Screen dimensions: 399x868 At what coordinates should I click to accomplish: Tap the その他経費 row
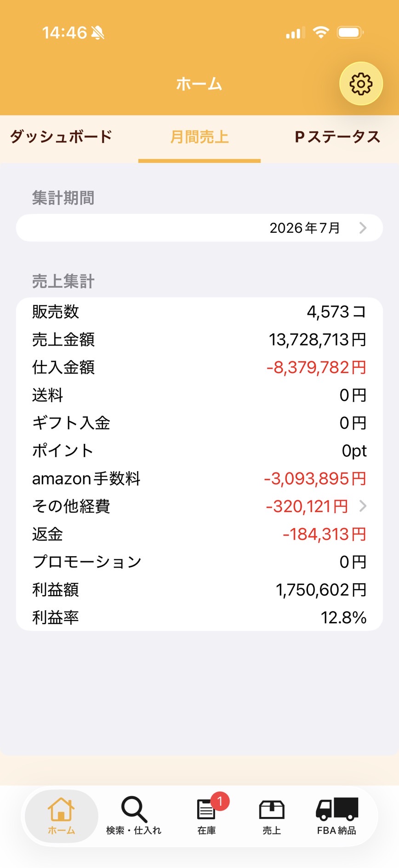pos(199,506)
